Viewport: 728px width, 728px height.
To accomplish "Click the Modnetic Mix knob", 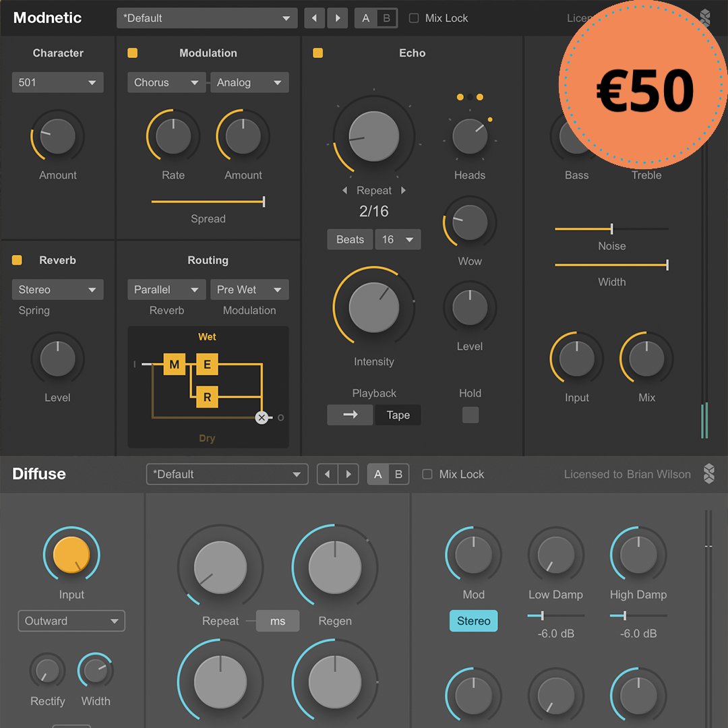I will 646,359.
